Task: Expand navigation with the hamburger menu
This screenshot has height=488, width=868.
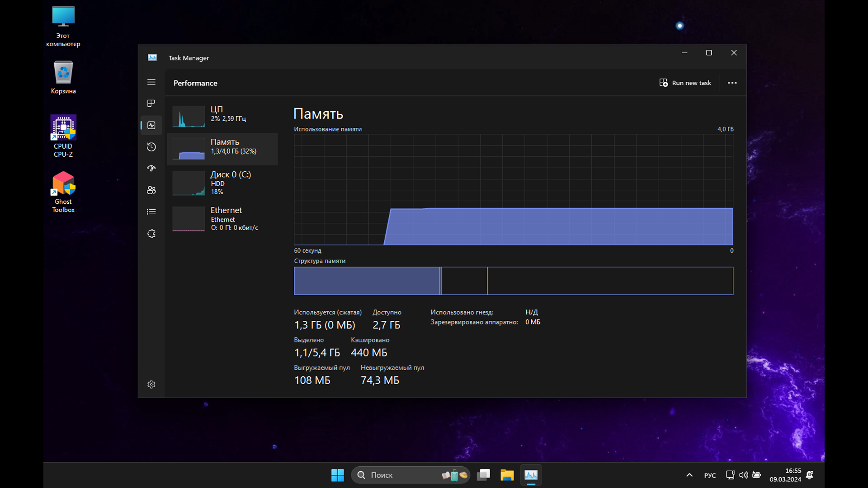Action: [151, 82]
